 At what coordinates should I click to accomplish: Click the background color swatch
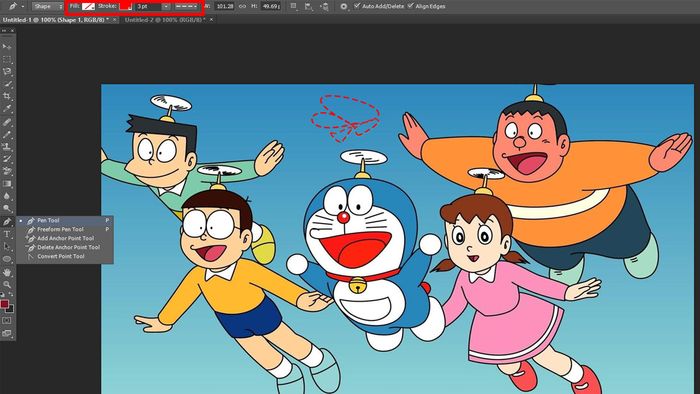[x=11, y=309]
